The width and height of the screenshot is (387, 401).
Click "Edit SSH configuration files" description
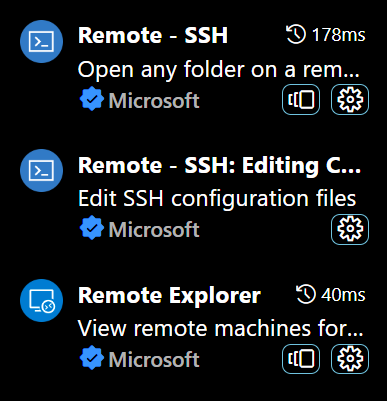click(217, 199)
